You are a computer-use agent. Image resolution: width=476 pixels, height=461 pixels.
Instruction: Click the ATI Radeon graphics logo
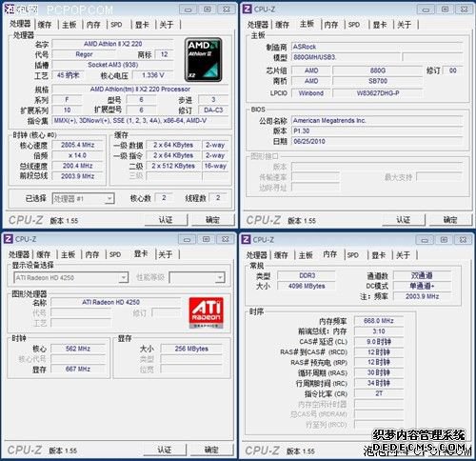[x=207, y=312]
